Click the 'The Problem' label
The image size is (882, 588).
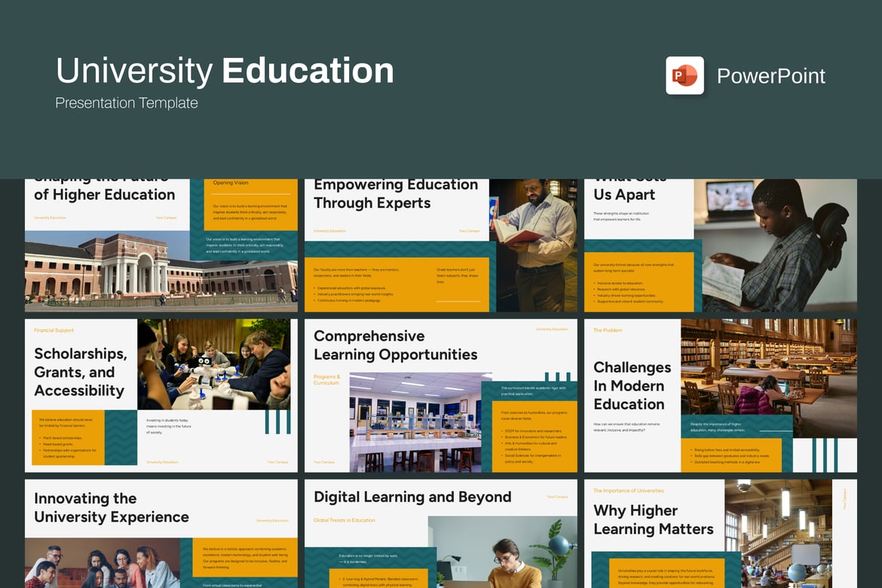608,330
